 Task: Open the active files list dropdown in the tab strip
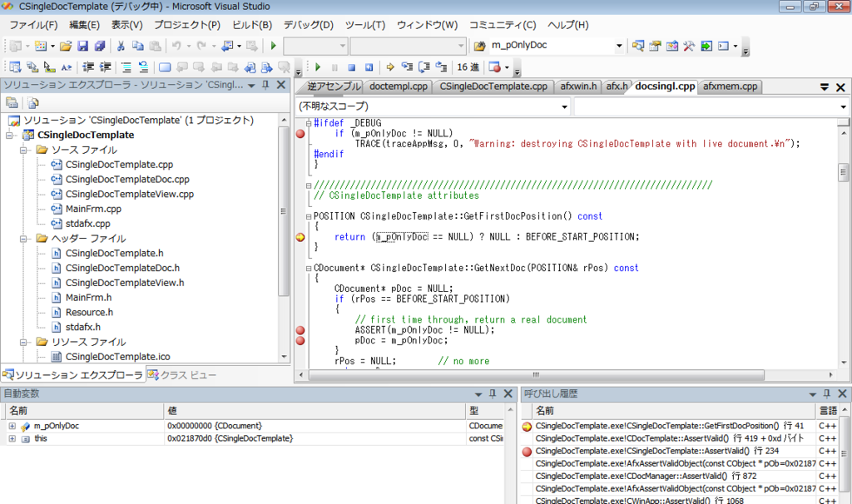click(x=825, y=86)
